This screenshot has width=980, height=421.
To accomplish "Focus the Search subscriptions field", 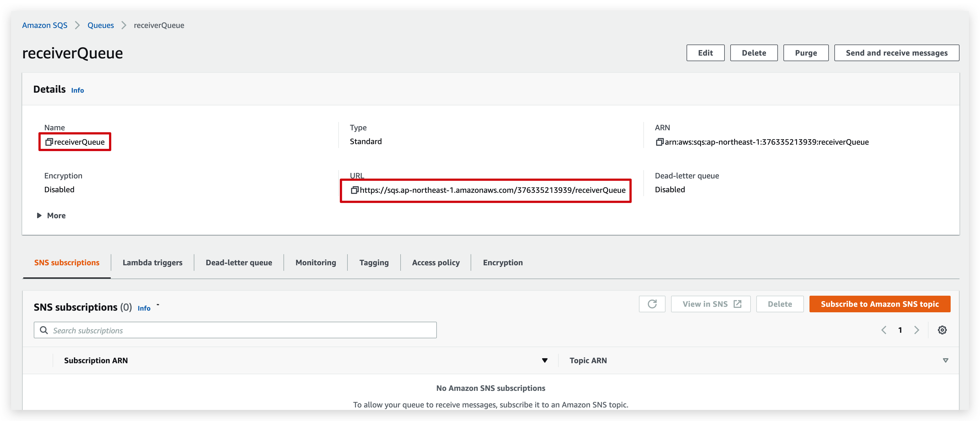I will (235, 330).
